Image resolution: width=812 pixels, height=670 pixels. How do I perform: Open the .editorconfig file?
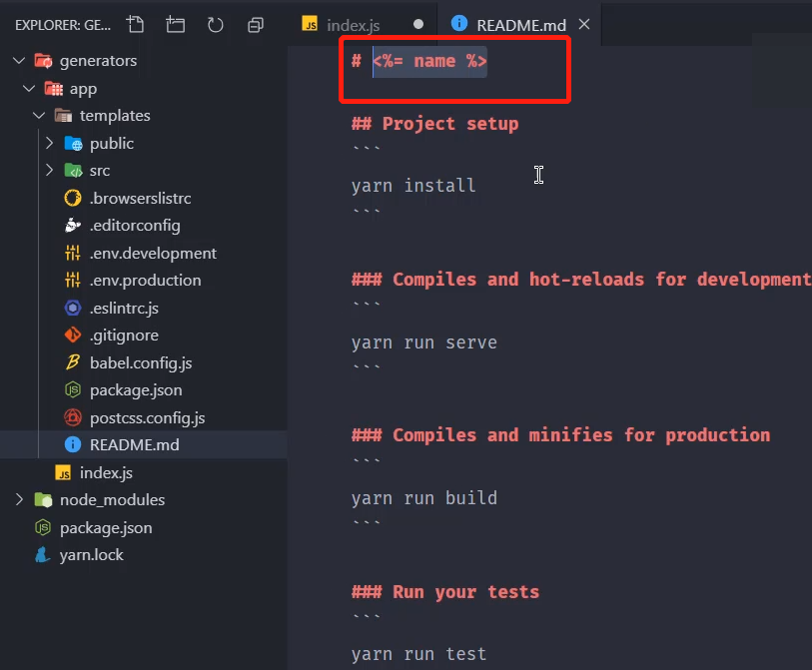click(135, 226)
